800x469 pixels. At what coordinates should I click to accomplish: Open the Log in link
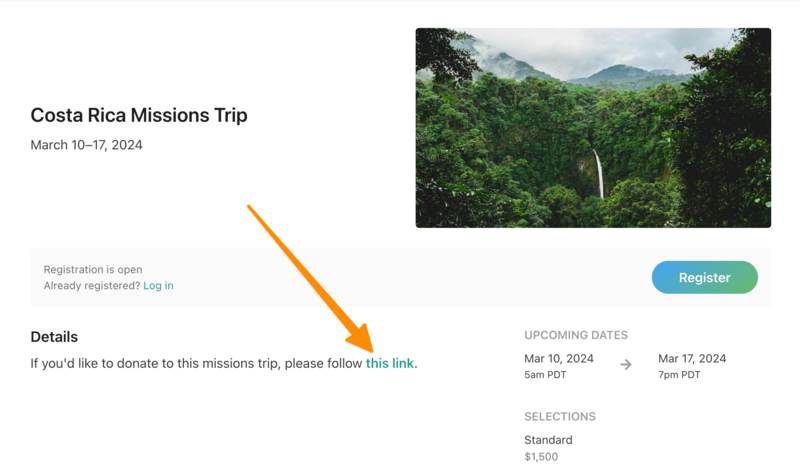coord(158,286)
